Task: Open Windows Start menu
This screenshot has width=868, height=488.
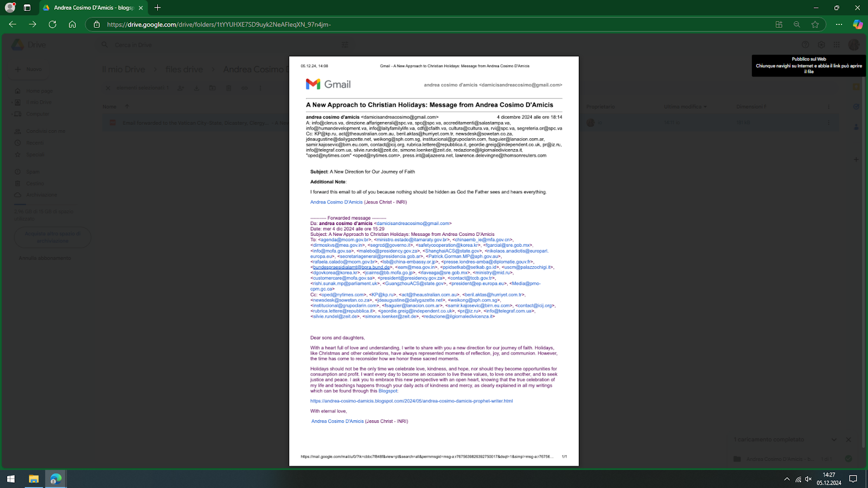Action: pos(11,479)
